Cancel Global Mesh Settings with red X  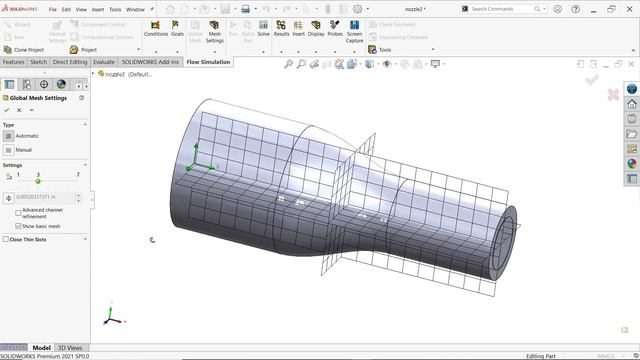click(x=19, y=110)
